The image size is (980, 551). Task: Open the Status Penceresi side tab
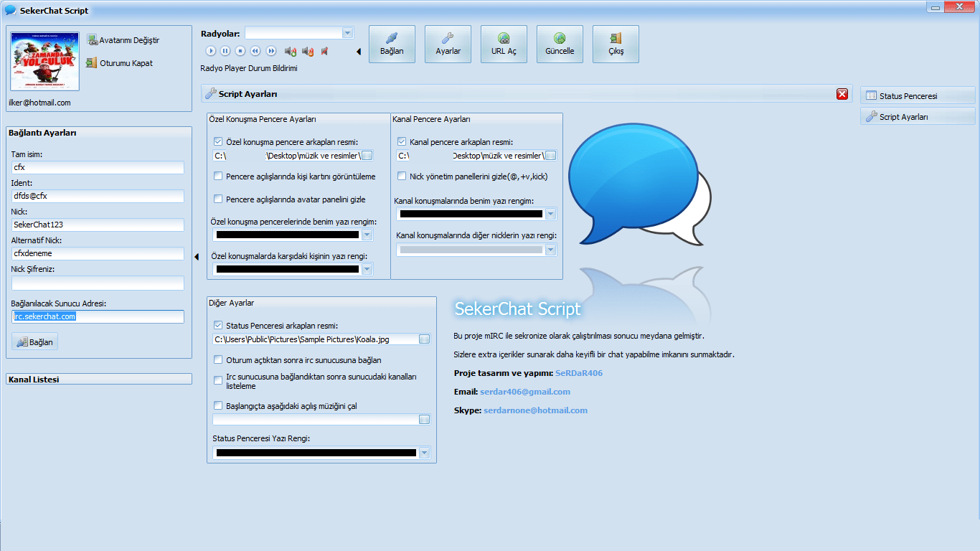[918, 95]
